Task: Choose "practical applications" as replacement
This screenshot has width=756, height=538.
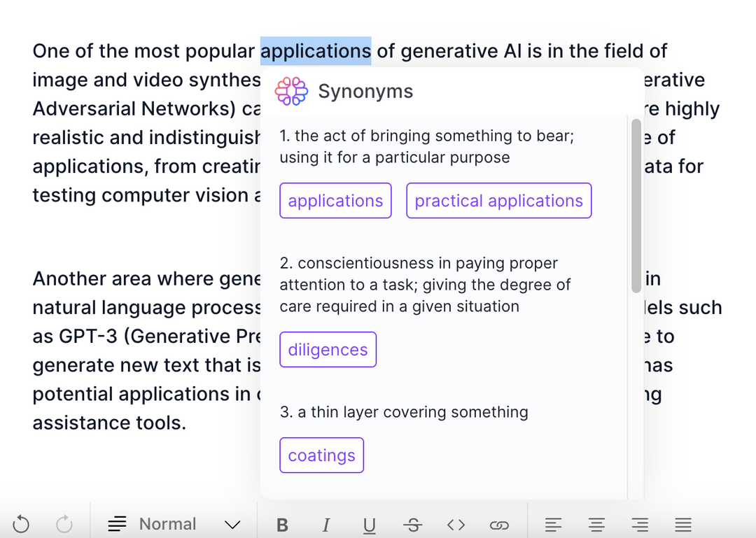Action: point(498,200)
